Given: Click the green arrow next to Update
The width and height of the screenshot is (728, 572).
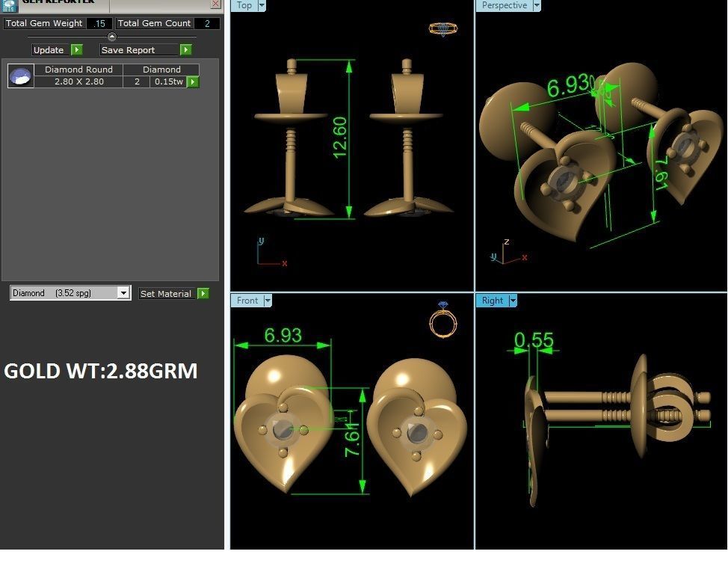Looking at the screenshot, I should tap(76, 49).
